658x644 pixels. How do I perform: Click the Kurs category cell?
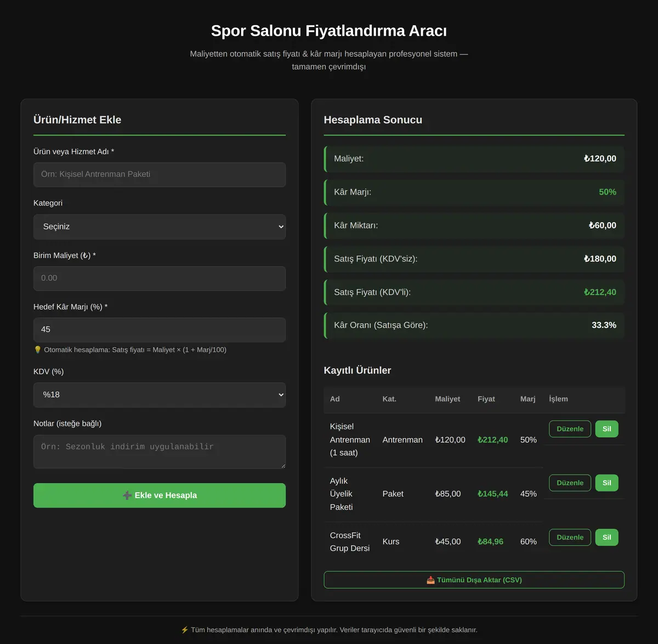point(391,542)
